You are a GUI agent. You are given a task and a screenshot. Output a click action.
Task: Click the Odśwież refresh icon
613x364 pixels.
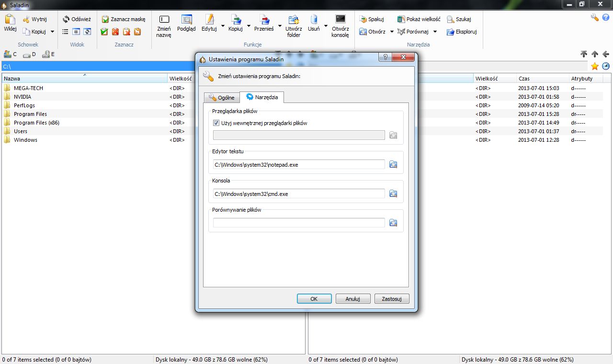pos(66,19)
